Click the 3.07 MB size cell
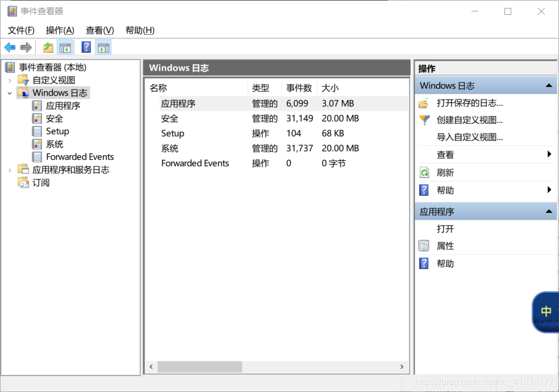 click(338, 104)
